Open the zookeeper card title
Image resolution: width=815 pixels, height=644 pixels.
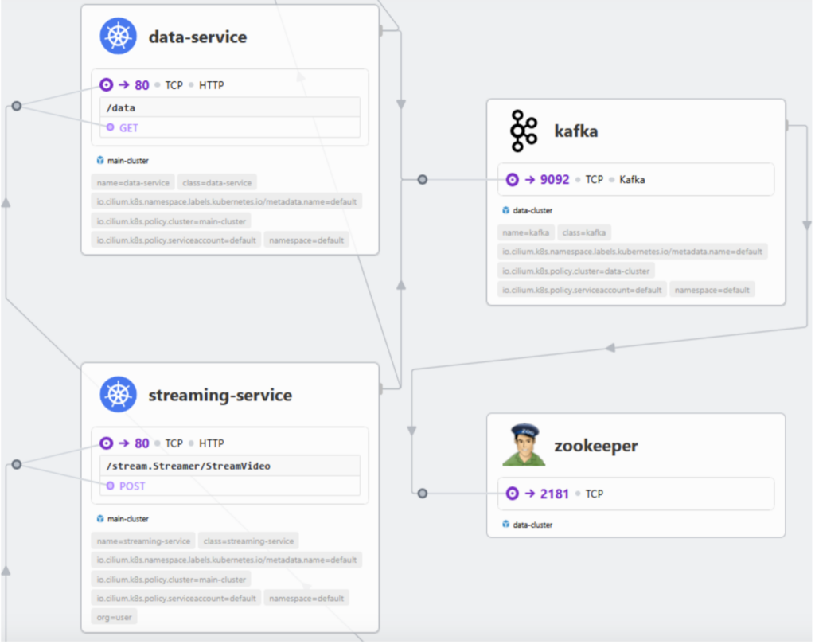[x=595, y=446]
